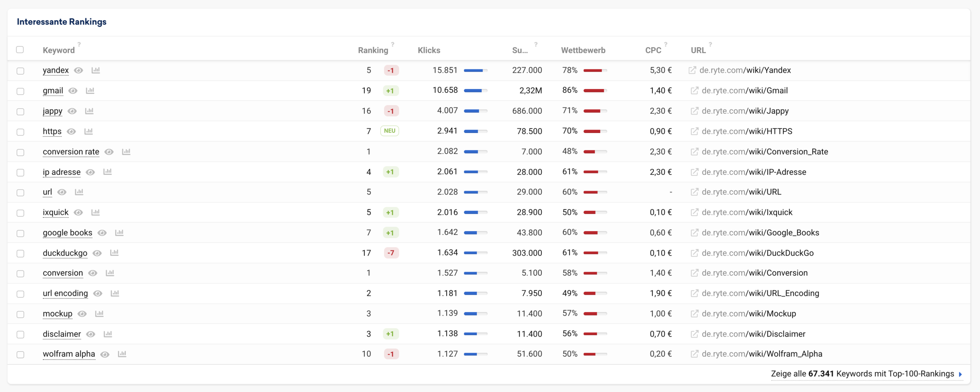Open the conversion keyword link

63,273
